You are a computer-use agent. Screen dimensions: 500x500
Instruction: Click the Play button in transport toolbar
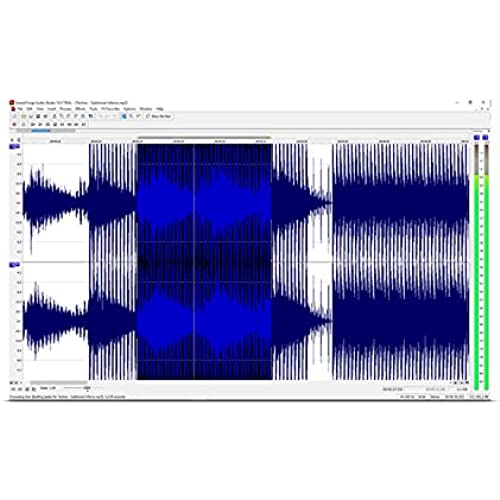click(x=40, y=124)
